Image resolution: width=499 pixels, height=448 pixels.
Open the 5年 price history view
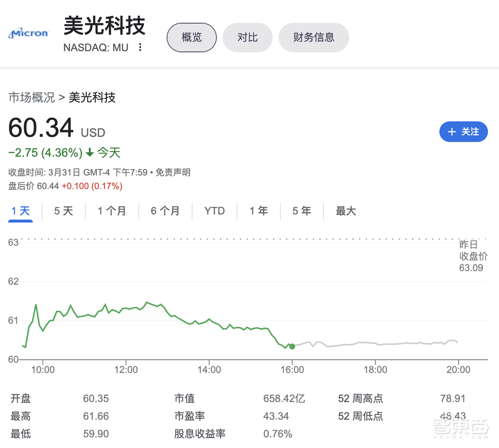click(301, 211)
